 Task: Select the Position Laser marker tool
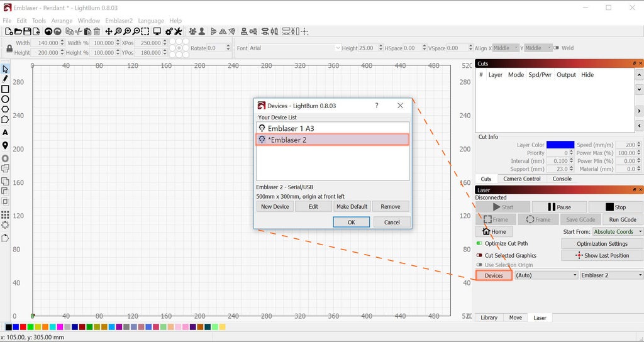tap(5, 145)
